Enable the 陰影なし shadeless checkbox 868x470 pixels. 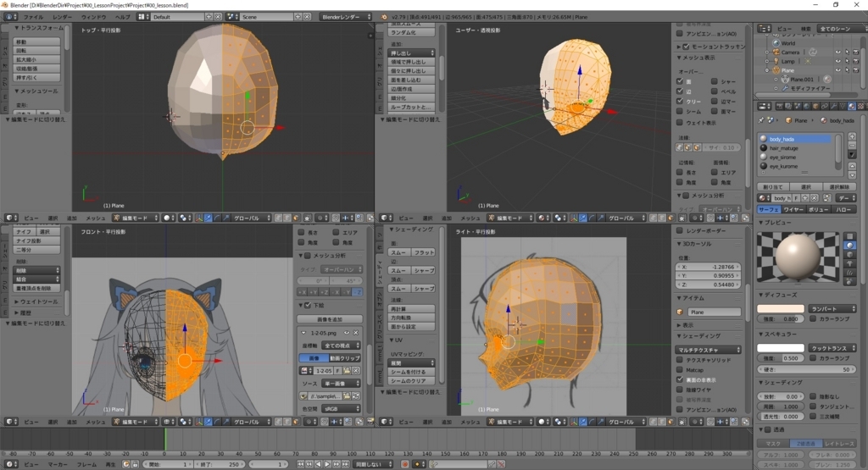pos(813,396)
